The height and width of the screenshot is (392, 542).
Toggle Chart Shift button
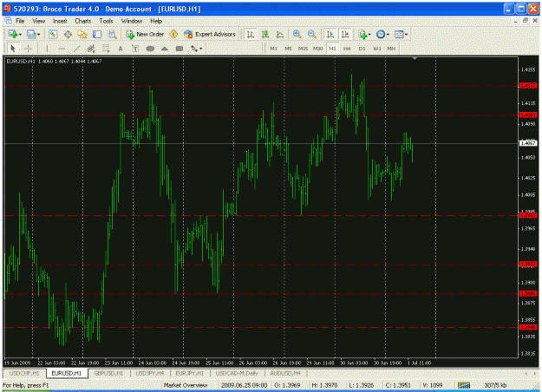(345, 34)
